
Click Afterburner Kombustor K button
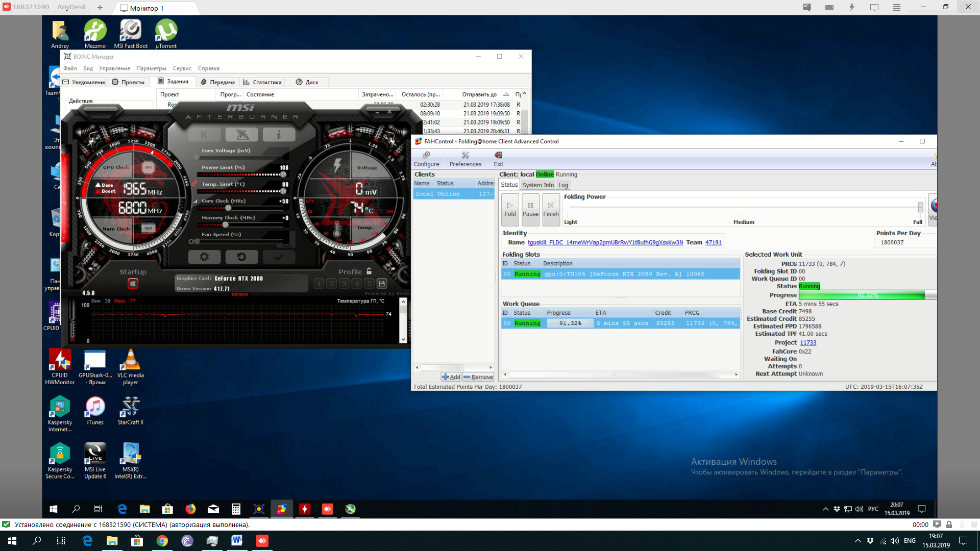tap(204, 135)
